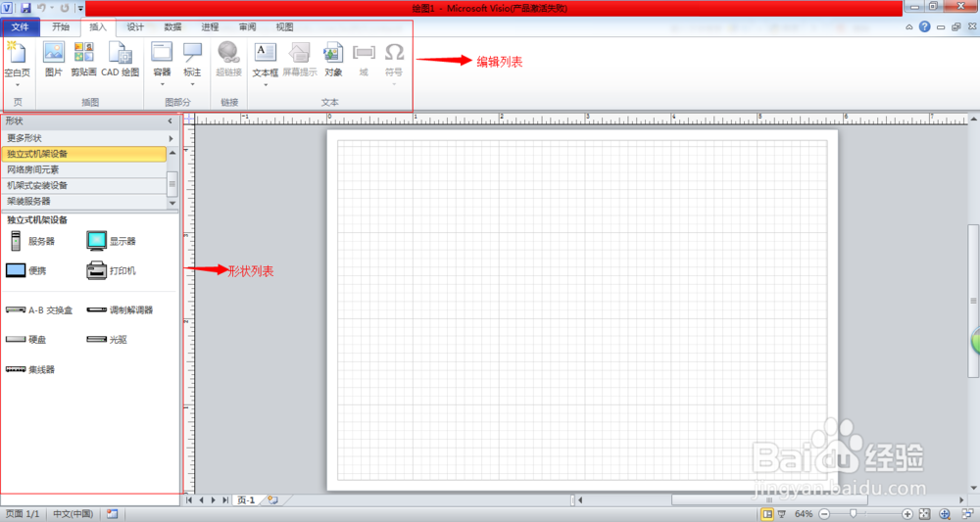
Task: Open the 文件 file tab
Action: 20,26
